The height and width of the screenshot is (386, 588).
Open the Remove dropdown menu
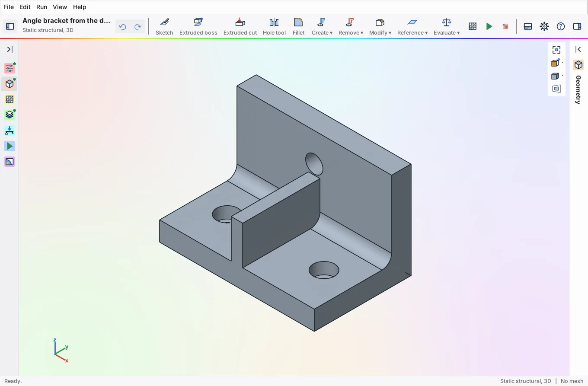click(x=351, y=26)
